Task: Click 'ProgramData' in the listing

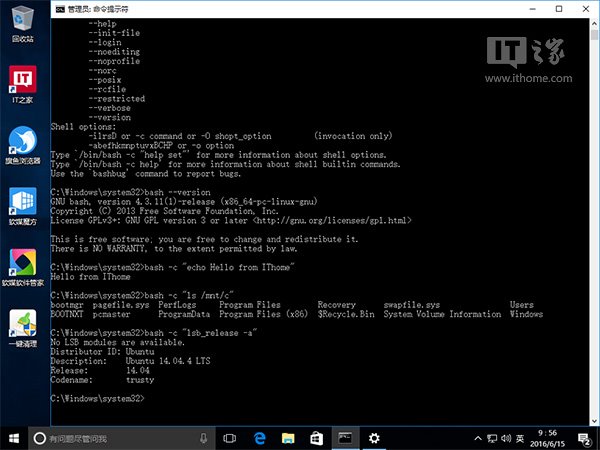Action: click(184, 314)
